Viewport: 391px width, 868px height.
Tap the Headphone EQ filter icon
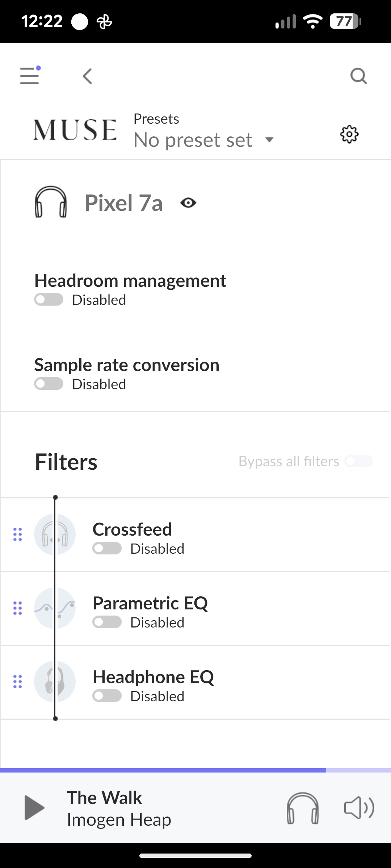55,682
